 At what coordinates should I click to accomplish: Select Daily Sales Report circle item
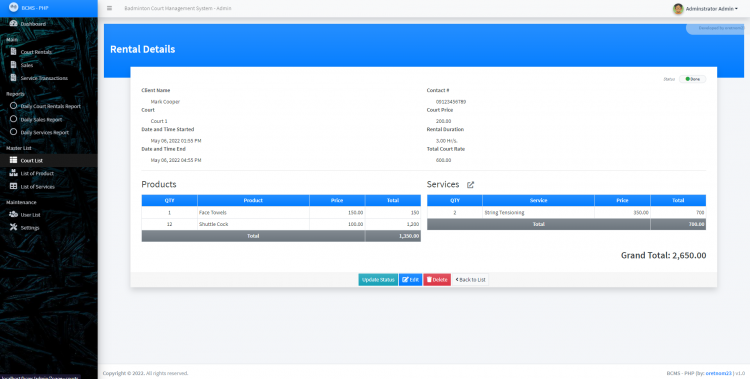click(13, 119)
